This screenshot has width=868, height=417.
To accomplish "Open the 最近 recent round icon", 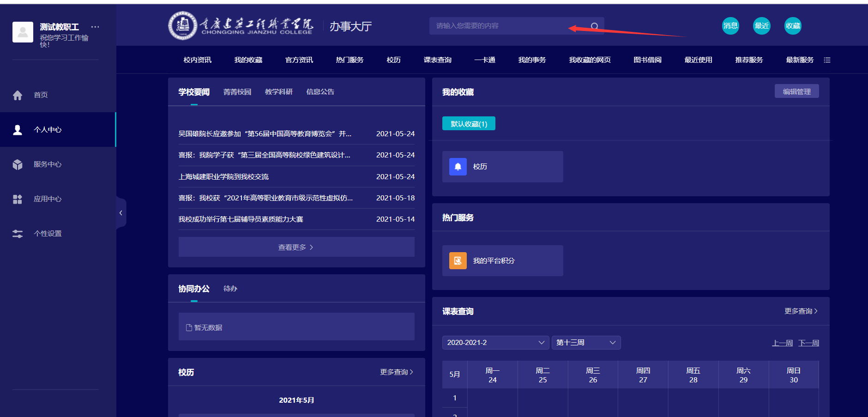I will [762, 26].
